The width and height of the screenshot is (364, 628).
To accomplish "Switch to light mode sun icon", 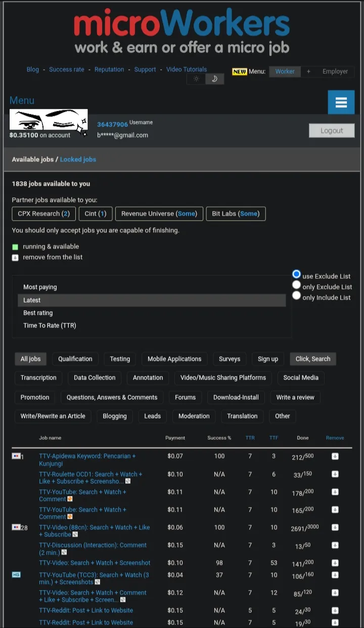I will point(196,79).
